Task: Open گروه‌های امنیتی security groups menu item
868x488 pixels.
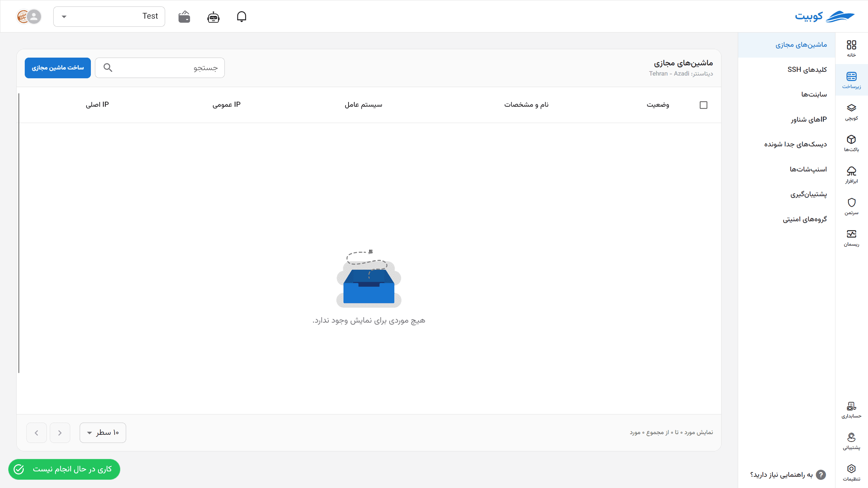Action: 787,219
